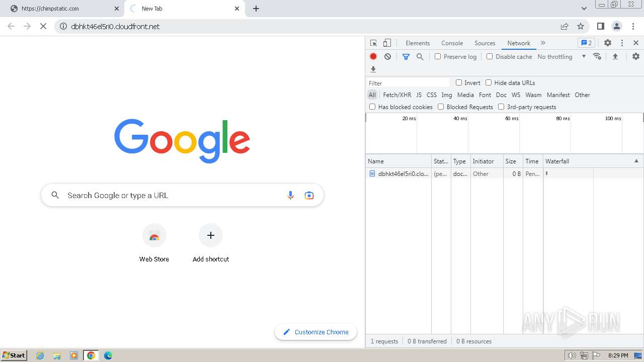
Task: Check 3rd-party requests option
Action: [501, 107]
